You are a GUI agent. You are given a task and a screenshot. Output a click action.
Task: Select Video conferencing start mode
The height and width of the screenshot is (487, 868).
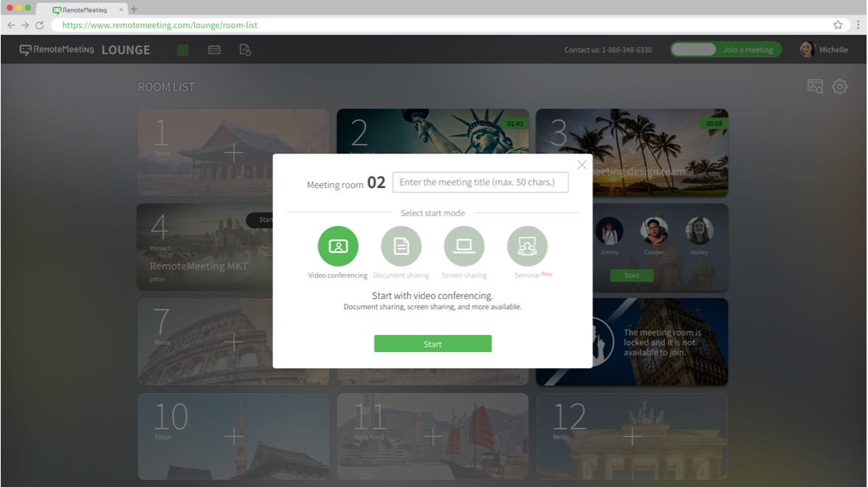pyautogui.click(x=338, y=246)
